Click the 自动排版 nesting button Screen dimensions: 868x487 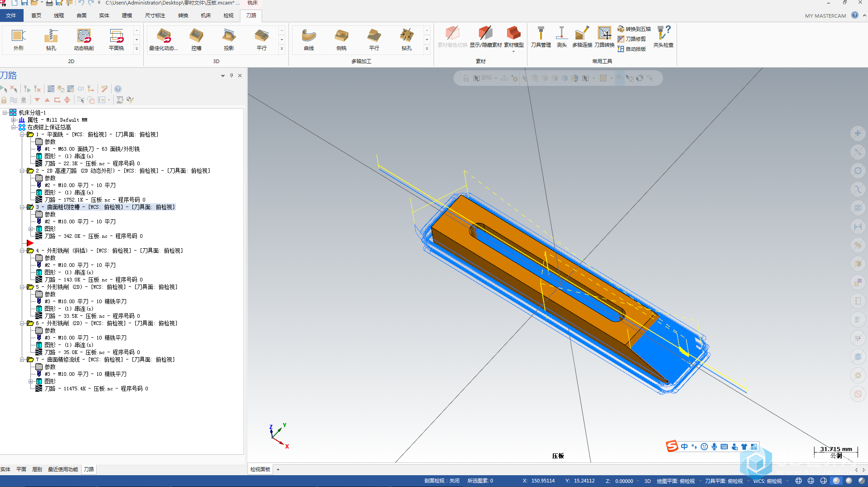pyautogui.click(x=632, y=49)
